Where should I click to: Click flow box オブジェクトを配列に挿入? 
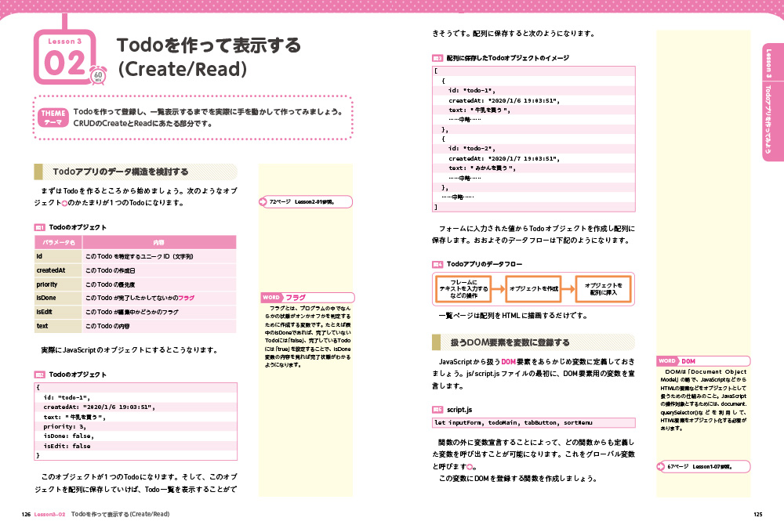[x=603, y=289]
